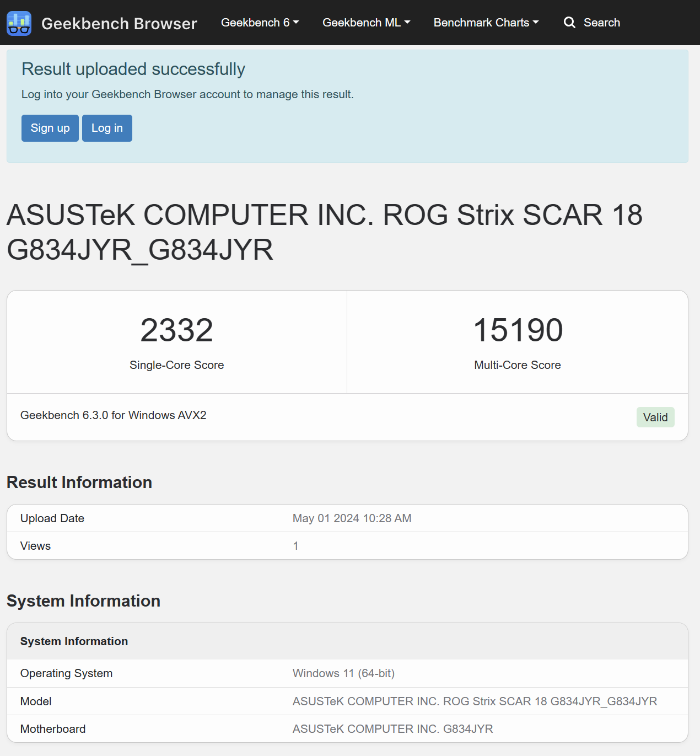Open the Benchmark Charts dropdown

(486, 23)
